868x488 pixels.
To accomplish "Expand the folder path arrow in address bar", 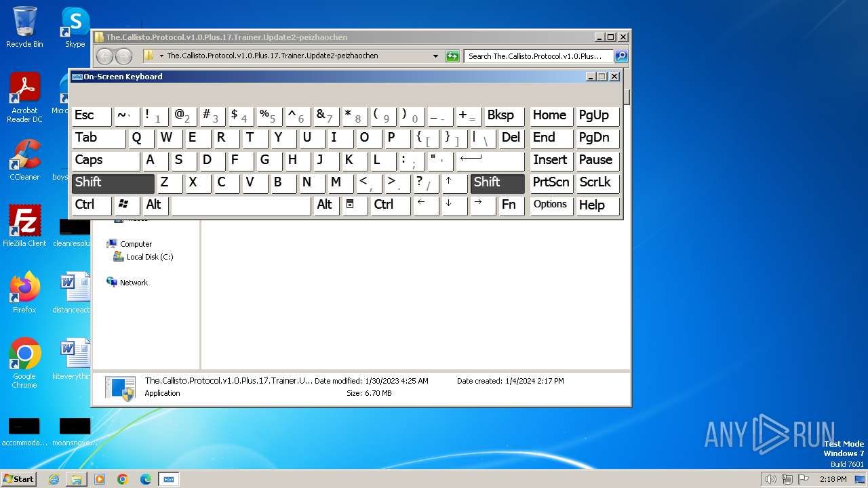I will pyautogui.click(x=161, y=56).
